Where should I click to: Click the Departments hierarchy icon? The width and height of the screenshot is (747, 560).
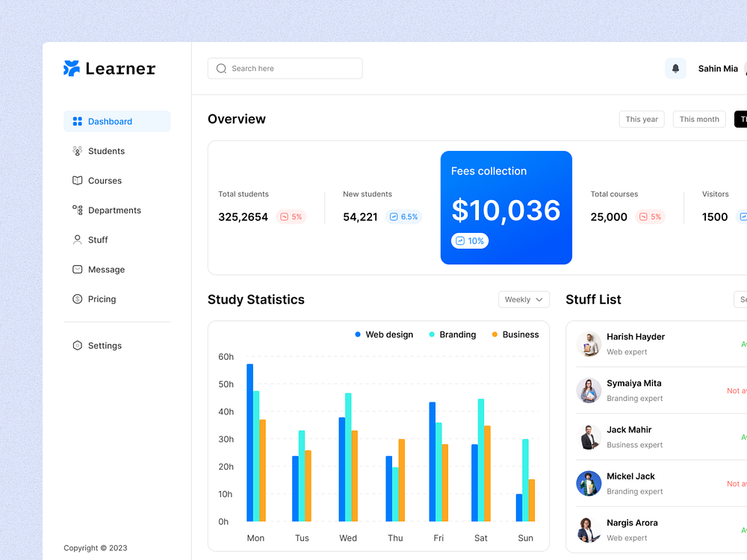coord(77,211)
